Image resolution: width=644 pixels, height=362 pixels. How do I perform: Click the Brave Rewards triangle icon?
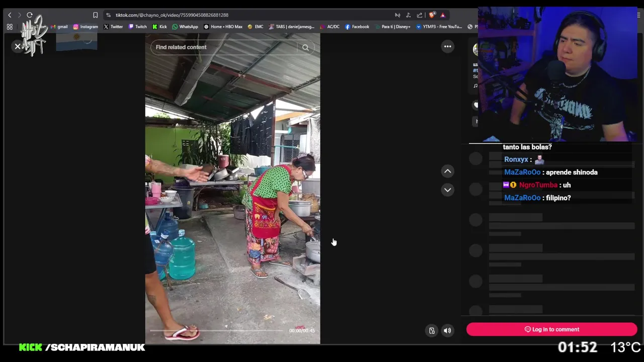[x=443, y=15]
